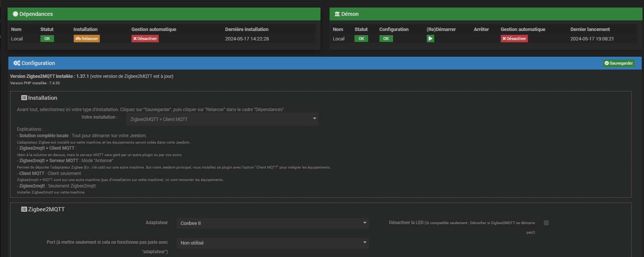
Task: Click the last installation date 2024-05-17 14:22:28
Action: [247, 39]
